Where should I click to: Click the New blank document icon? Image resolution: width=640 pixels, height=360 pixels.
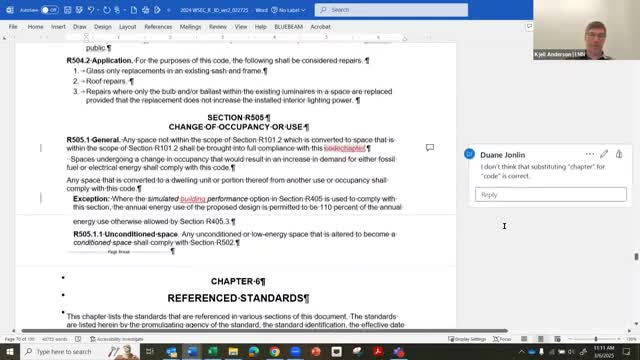coord(133,10)
